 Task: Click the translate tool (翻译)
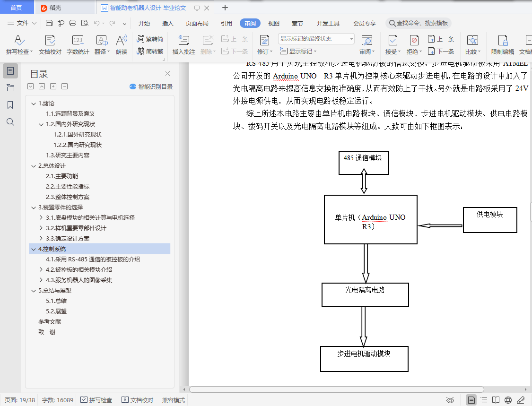pyautogui.click(x=102, y=44)
